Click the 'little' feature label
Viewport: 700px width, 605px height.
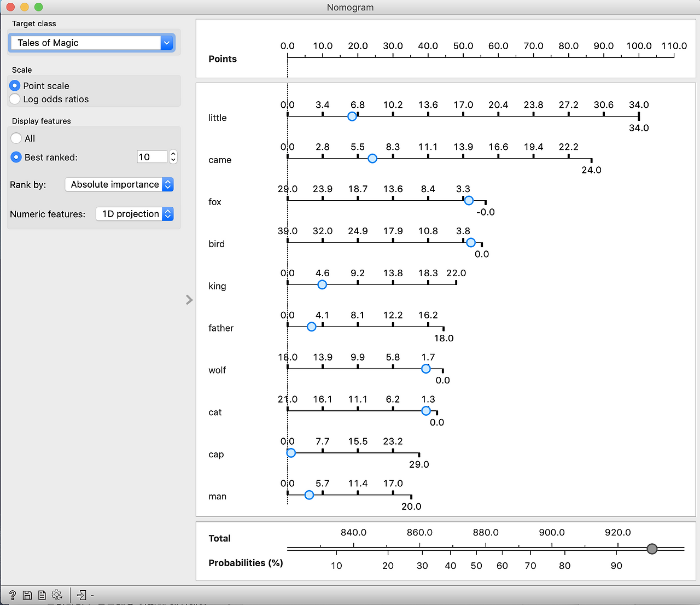pyautogui.click(x=217, y=118)
